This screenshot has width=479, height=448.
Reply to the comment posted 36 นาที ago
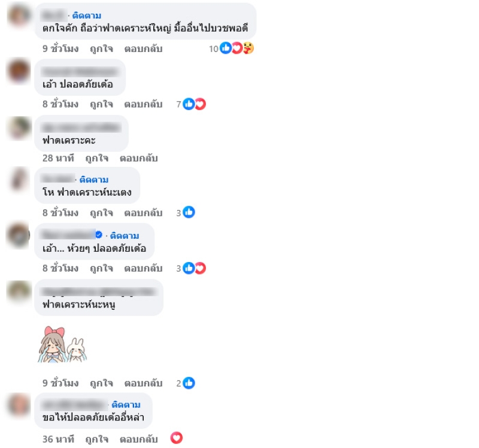coord(139,439)
